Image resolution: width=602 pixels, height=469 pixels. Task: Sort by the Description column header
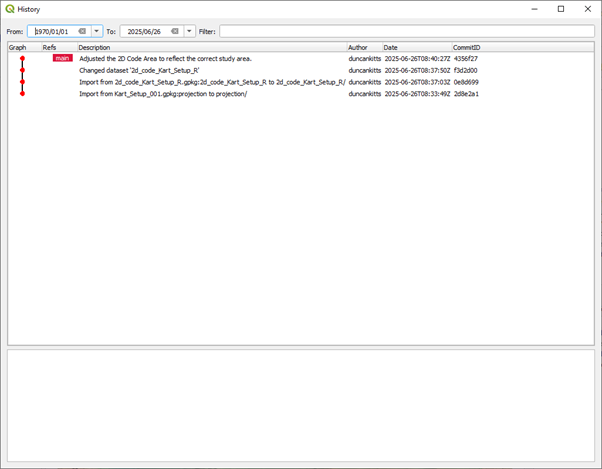tap(211, 47)
